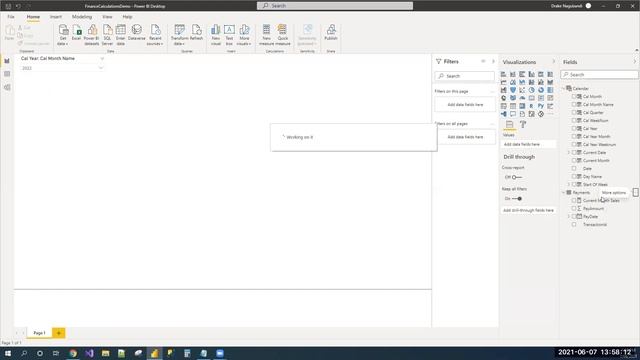Add a Text box from the ribbon
Image resolution: width=640 pixels, height=360 pixels.
pyautogui.click(x=229, y=34)
